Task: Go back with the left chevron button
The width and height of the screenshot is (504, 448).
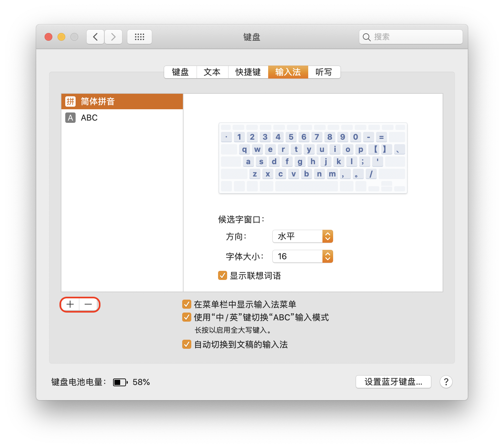Action: point(95,37)
